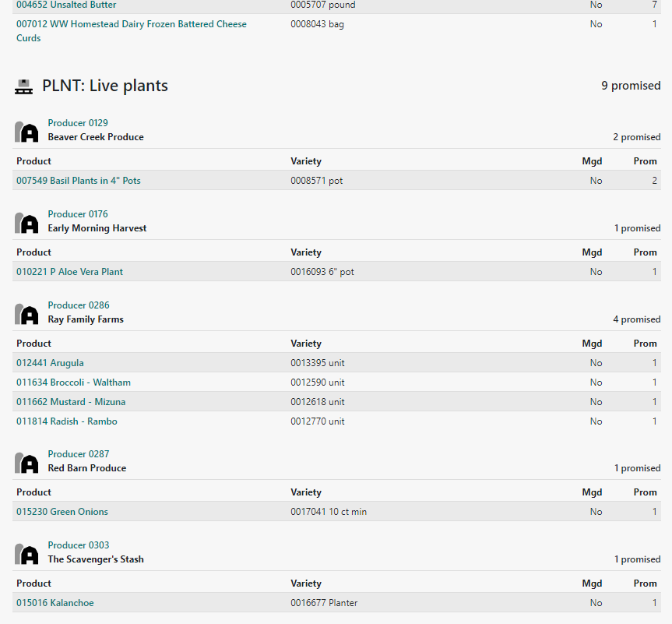The width and height of the screenshot is (672, 624).
Task: Go to Producer 0286 page
Action: pos(78,305)
